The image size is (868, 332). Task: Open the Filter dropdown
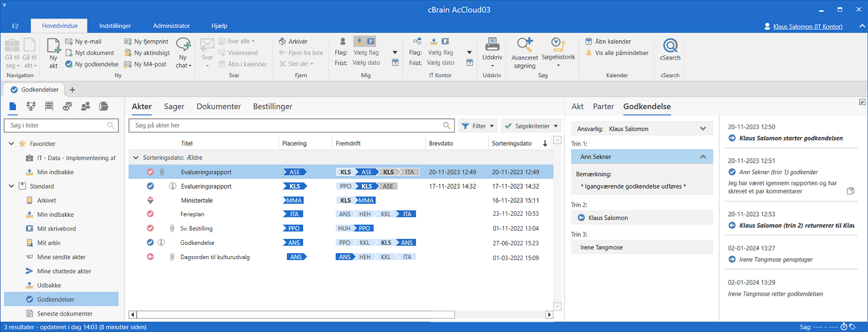478,126
